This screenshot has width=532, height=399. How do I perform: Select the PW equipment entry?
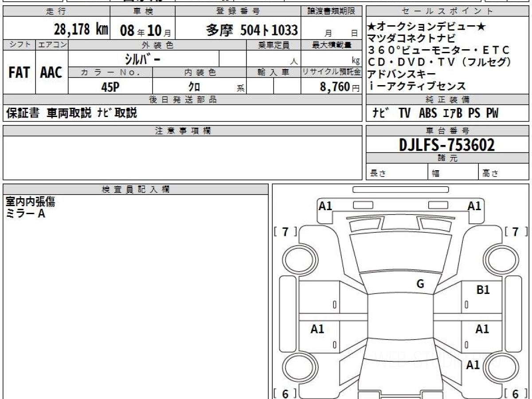tap(492, 113)
